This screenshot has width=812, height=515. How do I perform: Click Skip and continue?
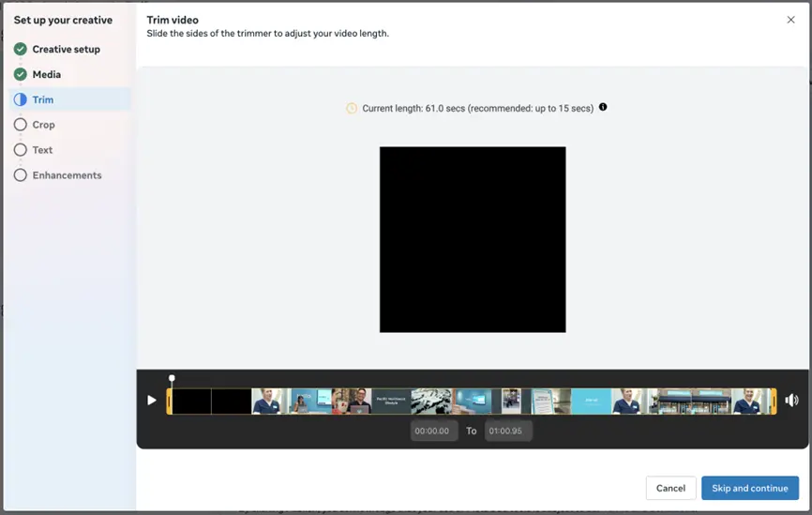coord(750,488)
